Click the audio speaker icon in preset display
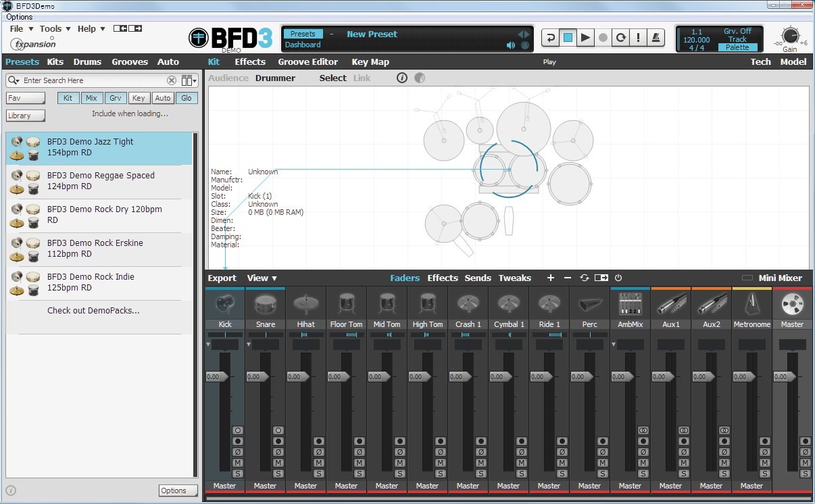The height and width of the screenshot is (504, 815). [x=511, y=45]
